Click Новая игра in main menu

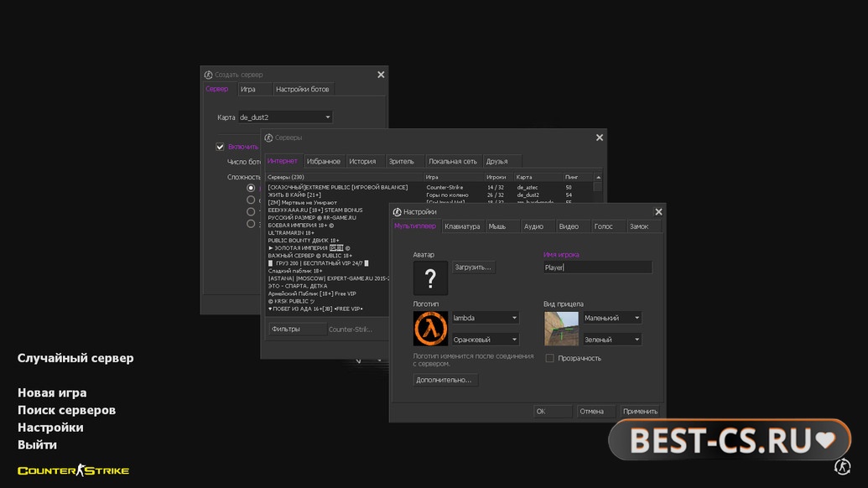52,392
